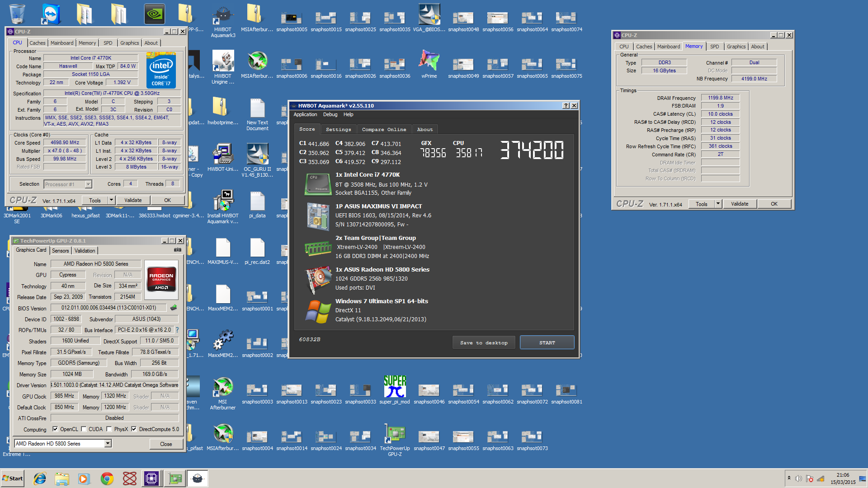Click Validate in left CPU-Z window

(133, 200)
